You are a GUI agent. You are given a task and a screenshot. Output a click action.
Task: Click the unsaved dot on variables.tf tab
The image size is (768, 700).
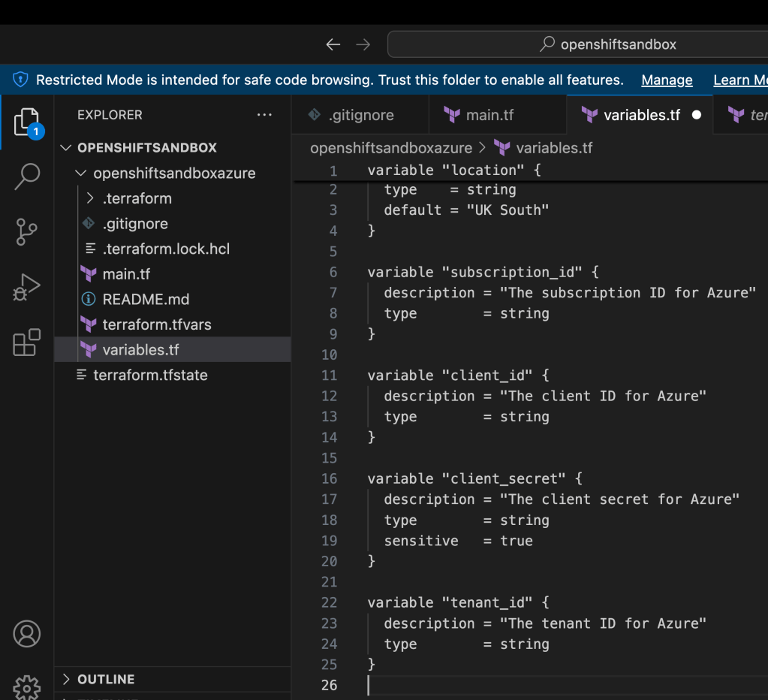[x=697, y=115]
